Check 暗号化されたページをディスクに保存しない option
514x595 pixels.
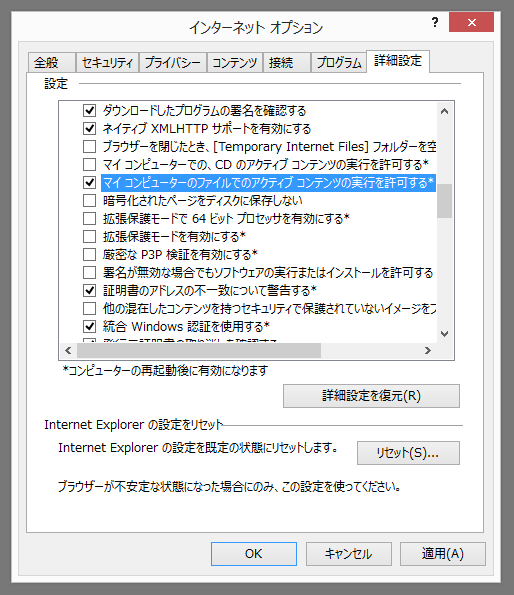(x=90, y=200)
